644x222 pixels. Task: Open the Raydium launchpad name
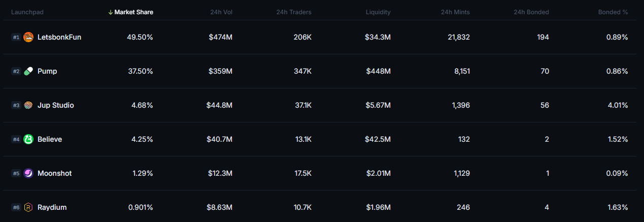pos(52,207)
